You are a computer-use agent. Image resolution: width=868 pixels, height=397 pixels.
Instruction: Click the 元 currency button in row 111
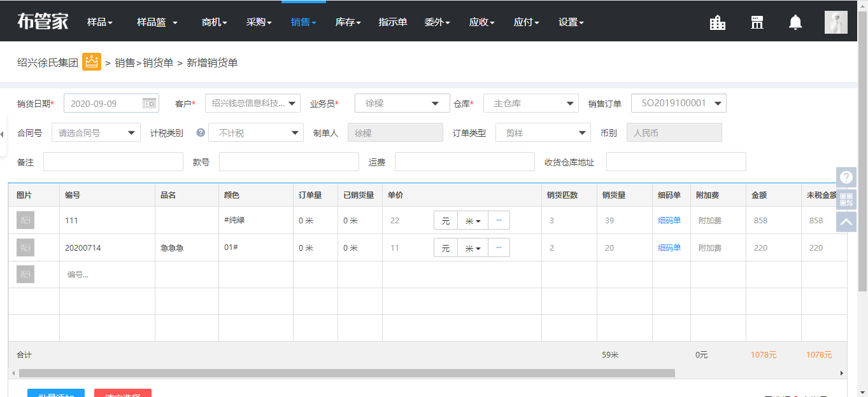446,220
